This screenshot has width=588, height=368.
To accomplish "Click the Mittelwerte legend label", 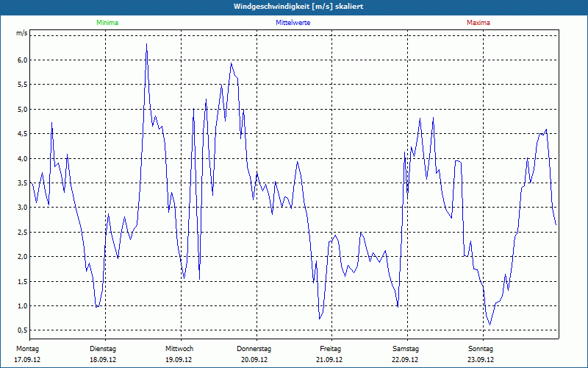I will (x=293, y=23).
